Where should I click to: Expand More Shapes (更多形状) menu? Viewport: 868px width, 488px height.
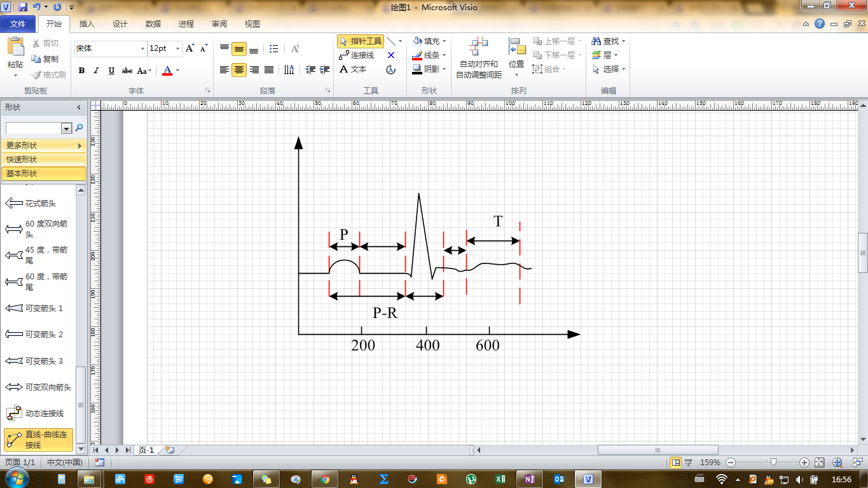pos(43,146)
